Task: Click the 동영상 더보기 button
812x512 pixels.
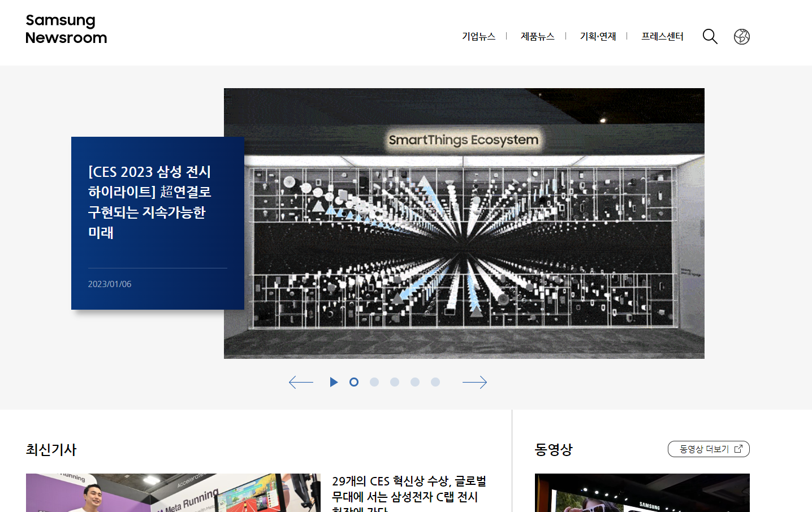Action: (x=709, y=449)
